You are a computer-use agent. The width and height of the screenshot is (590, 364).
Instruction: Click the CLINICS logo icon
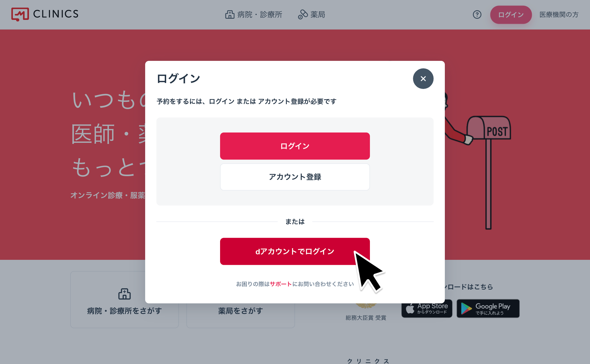coord(20,14)
